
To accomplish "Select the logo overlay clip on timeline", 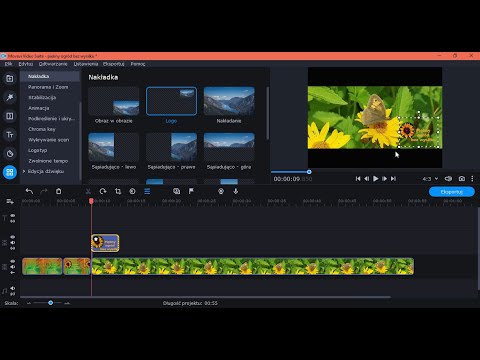I will pos(105,243).
